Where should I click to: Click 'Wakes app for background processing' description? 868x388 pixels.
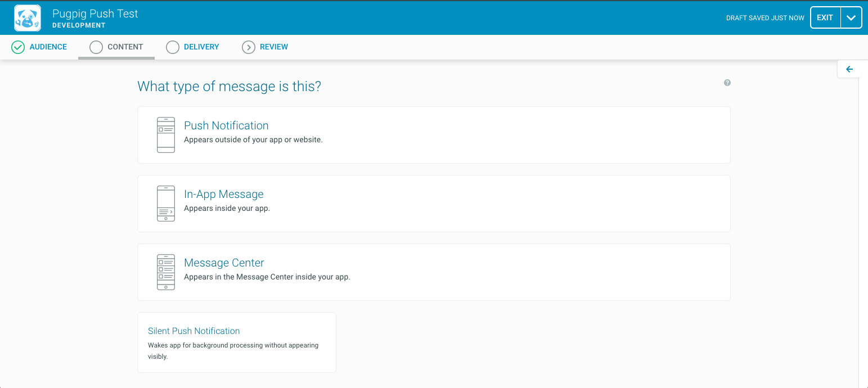pyautogui.click(x=233, y=350)
